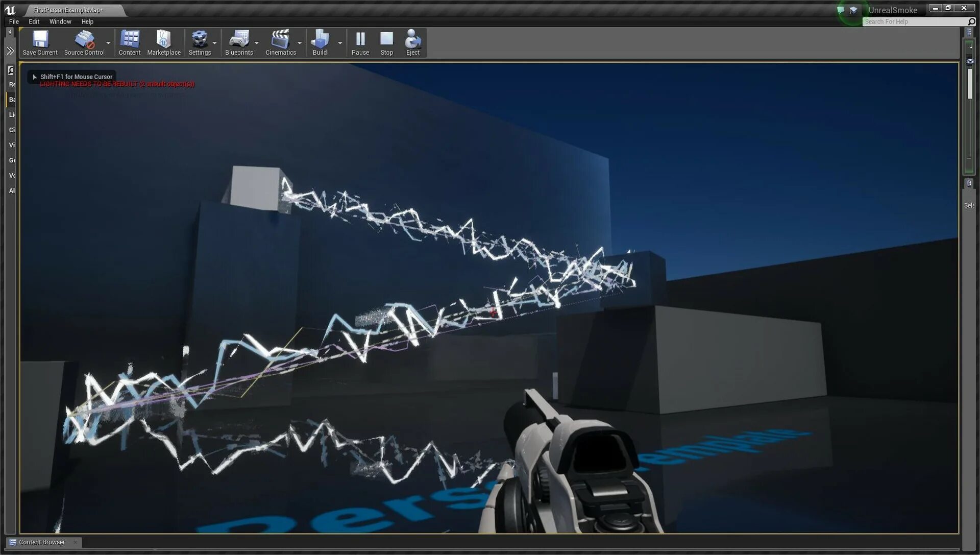The height and width of the screenshot is (555, 980).
Task: Expand the Build options dropdown arrow
Action: click(x=340, y=43)
